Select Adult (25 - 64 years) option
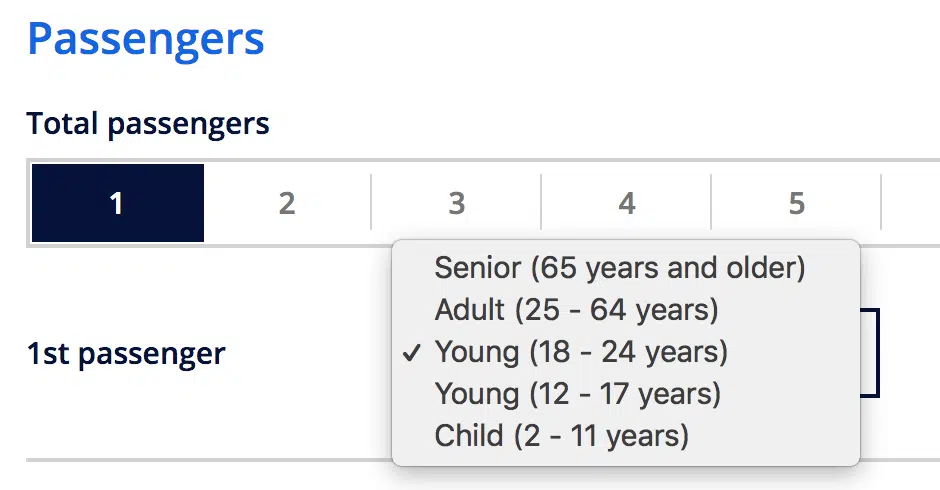Screen dimensions: 940x490 pyautogui.click(x=577, y=310)
